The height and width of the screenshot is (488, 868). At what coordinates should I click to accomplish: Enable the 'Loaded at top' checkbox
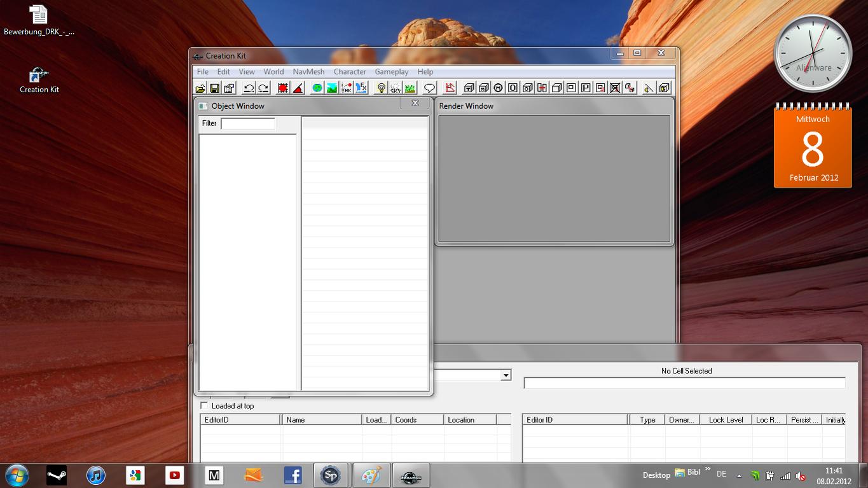click(x=204, y=406)
